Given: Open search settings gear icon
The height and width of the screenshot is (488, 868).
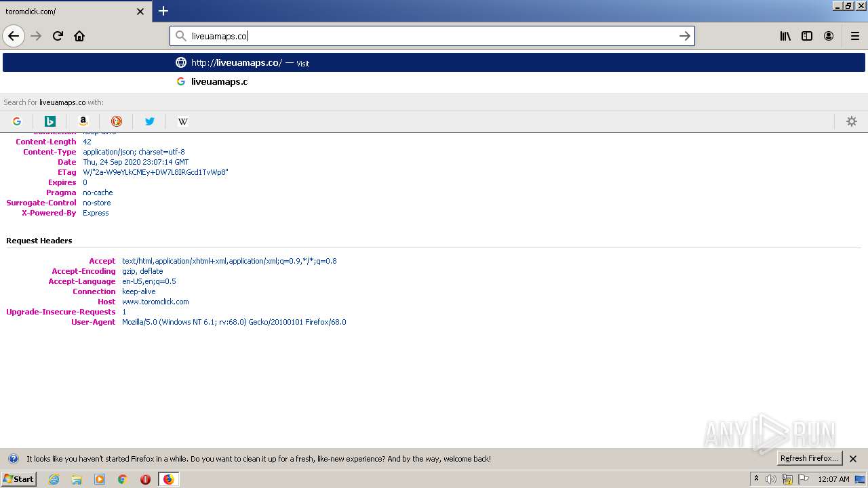Looking at the screenshot, I should [852, 121].
